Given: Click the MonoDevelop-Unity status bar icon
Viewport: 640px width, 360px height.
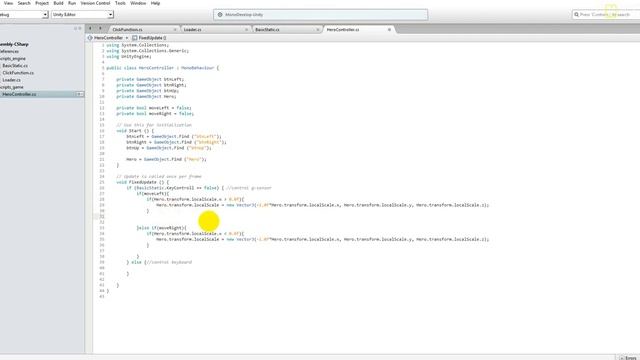Looking at the screenshot, I should tap(220, 15).
